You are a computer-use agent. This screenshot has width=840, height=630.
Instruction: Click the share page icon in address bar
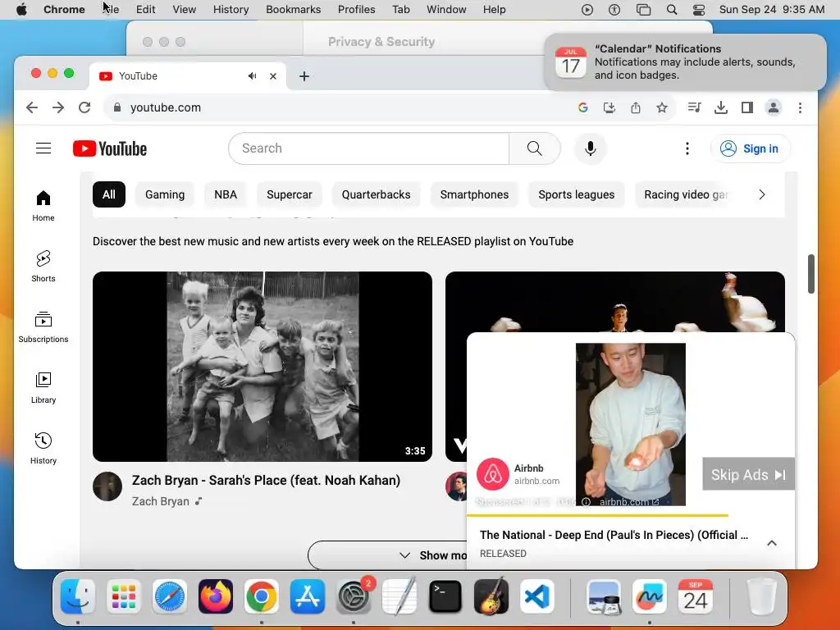point(636,107)
